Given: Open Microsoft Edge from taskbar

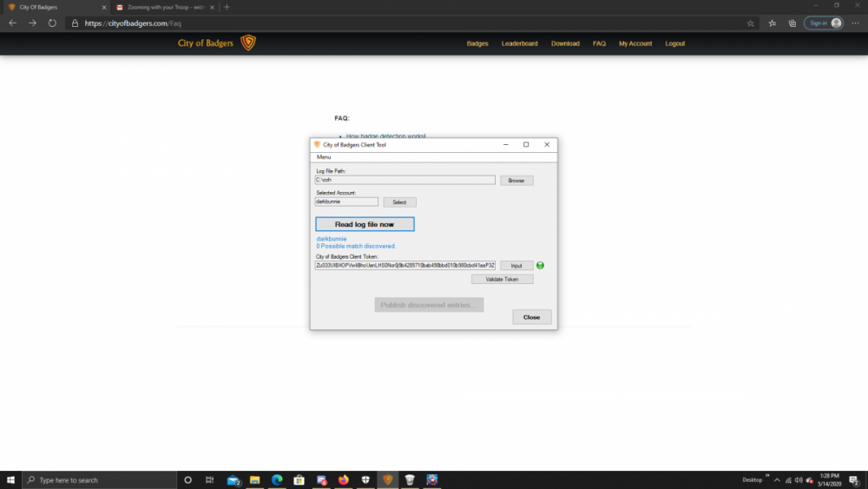Looking at the screenshot, I should click(x=277, y=479).
